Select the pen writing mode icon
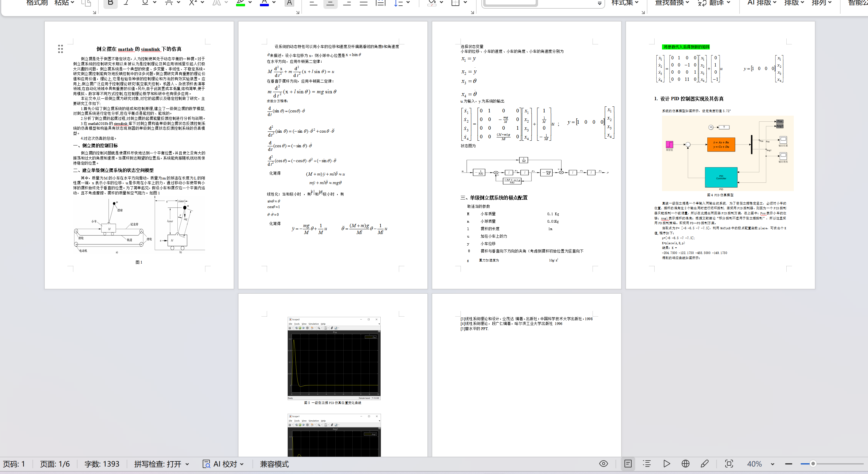Viewport: 868px width, 474px height. (x=704, y=464)
